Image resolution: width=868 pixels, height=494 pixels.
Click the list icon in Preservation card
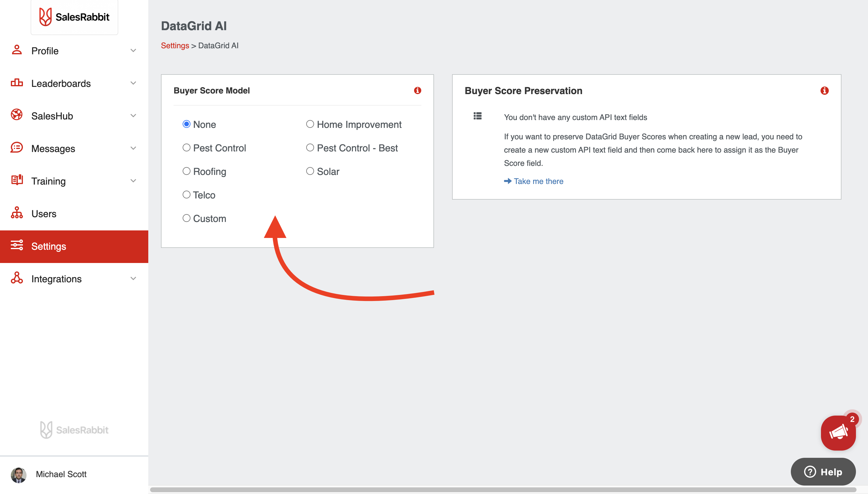[x=477, y=116]
